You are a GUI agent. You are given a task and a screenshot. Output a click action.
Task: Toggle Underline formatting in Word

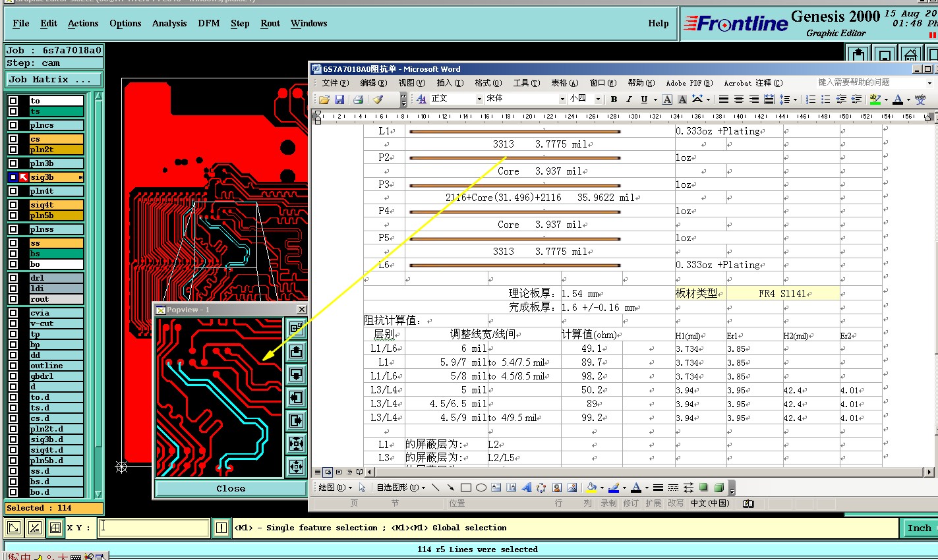tap(643, 99)
